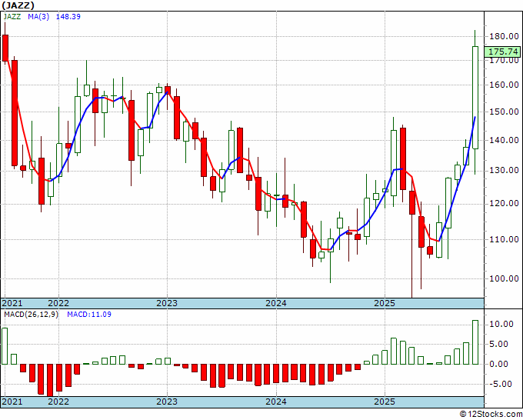Select the 2025 marker on price timeline
The width and height of the screenshot is (523, 420).
point(385,303)
